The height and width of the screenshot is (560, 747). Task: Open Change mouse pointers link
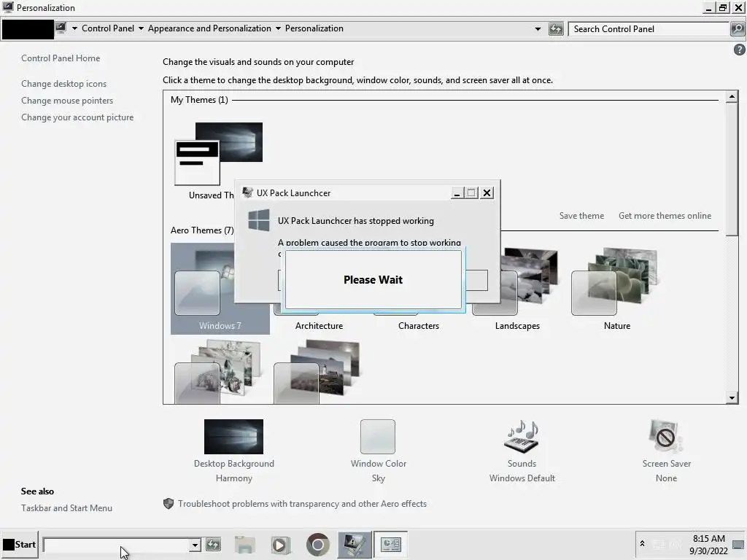pos(67,101)
